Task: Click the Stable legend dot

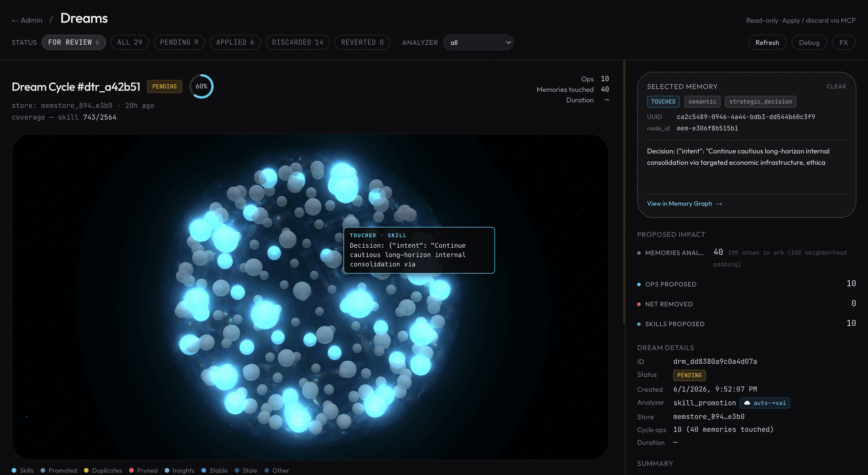Action: point(204,470)
